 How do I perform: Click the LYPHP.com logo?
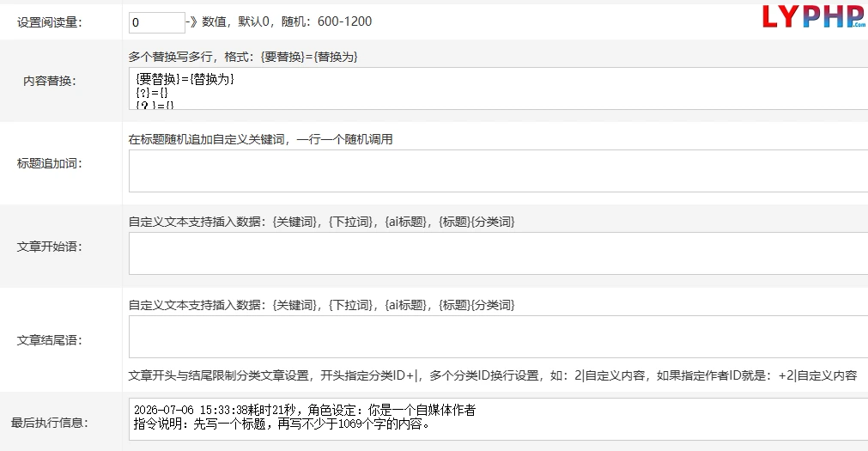[x=814, y=16]
